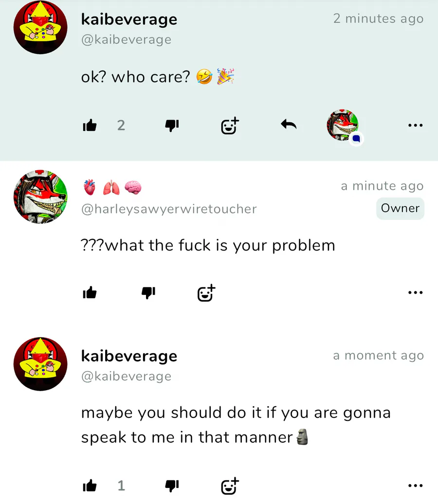Open kaibeverage username on the last comment
Viewport: 438px width, 504px height.
coord(129,356)
